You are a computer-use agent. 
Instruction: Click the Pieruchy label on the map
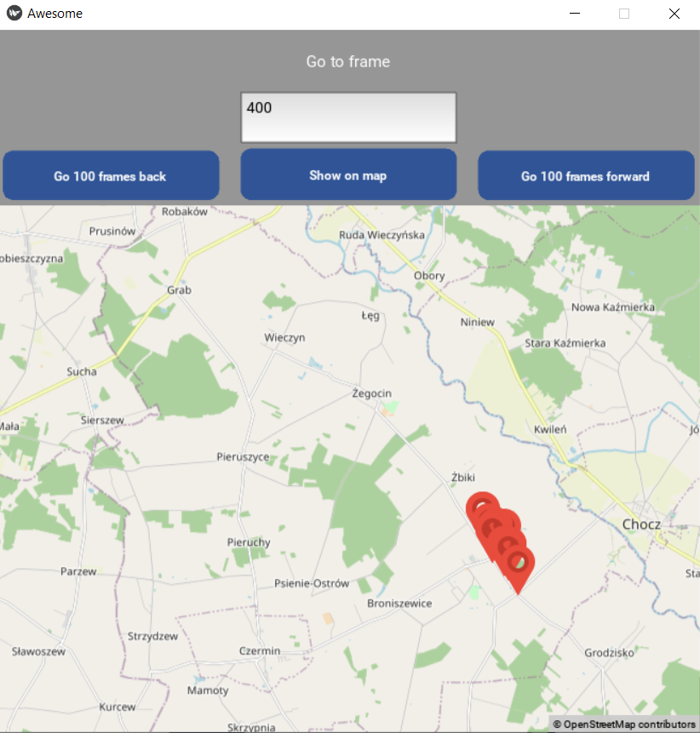pyautogui.click(x=249, y=542)
